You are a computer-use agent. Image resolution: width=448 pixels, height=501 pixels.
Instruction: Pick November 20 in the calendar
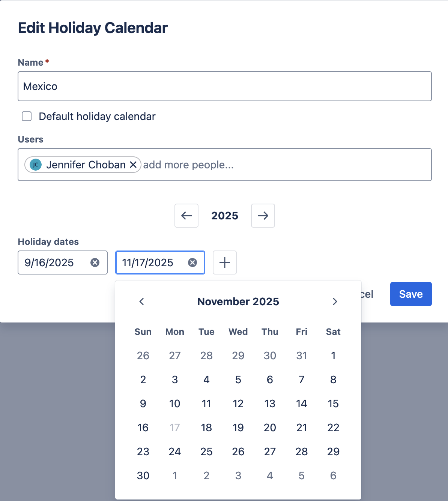point(270,427)
